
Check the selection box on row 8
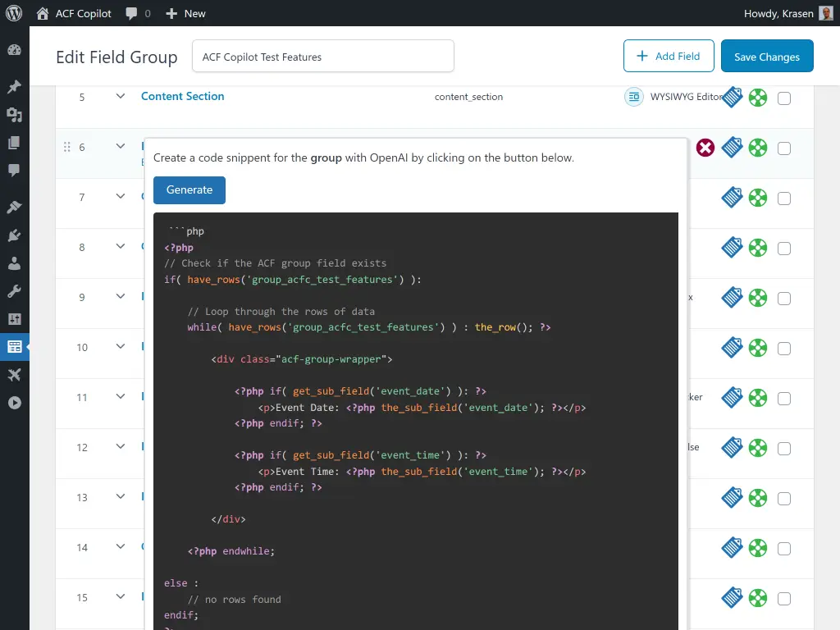point(783,248)
